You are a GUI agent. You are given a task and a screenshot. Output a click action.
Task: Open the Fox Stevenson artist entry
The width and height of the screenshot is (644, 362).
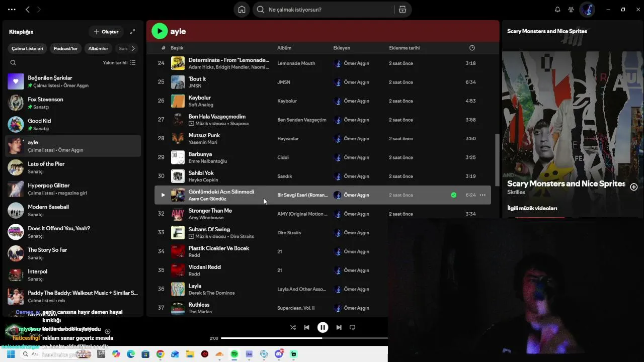coord(73,103)
